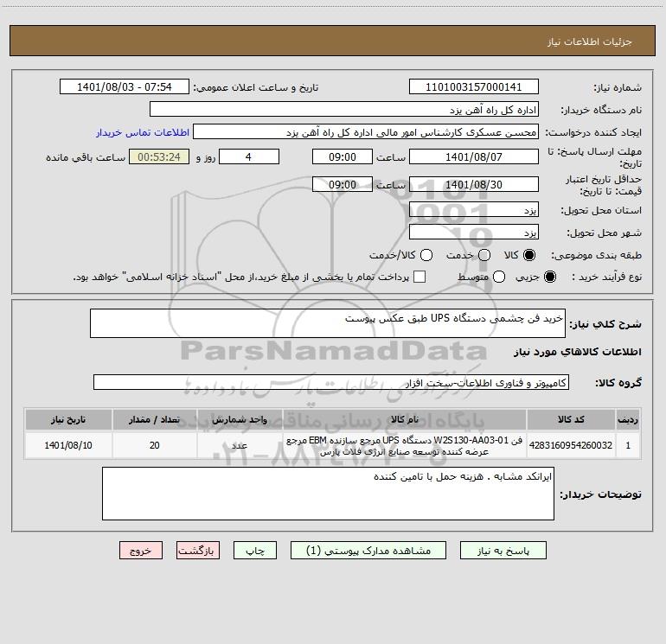Click the گروه کالا field سخت افزار
Image resolution: width=666 pixels, height=644 pixels.
click(331, 382)
